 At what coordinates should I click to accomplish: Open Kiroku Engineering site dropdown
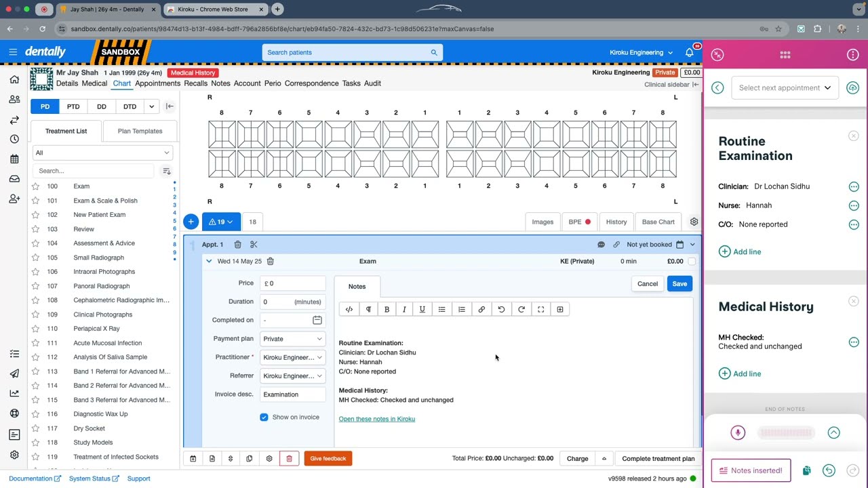pyautogui.click(x=642, y=52)
